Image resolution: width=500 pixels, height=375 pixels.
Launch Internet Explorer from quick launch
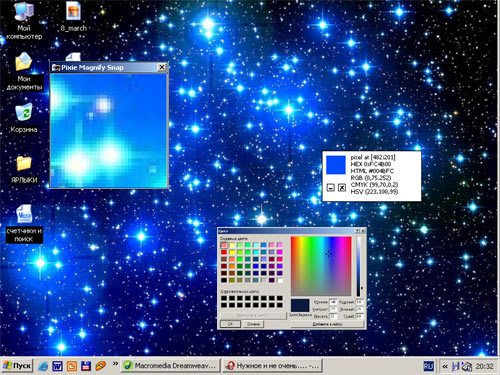(x=43, y=366)
